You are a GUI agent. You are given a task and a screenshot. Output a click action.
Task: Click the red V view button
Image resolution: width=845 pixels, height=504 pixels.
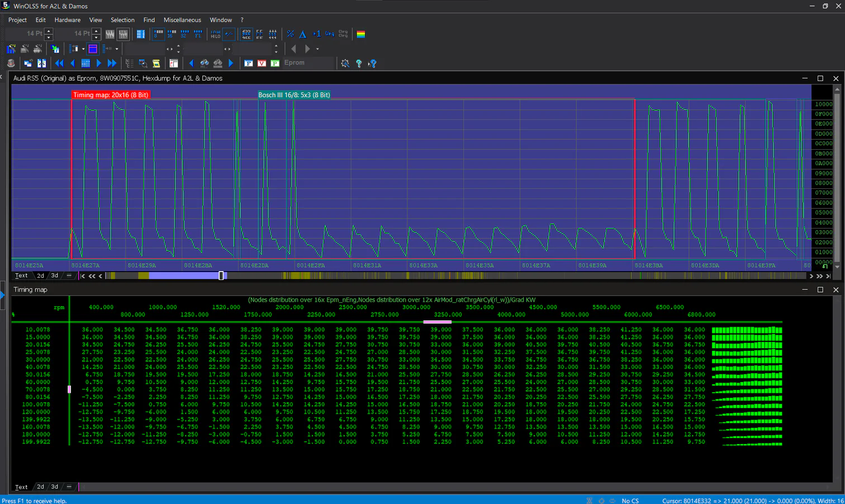pos(262,63)
